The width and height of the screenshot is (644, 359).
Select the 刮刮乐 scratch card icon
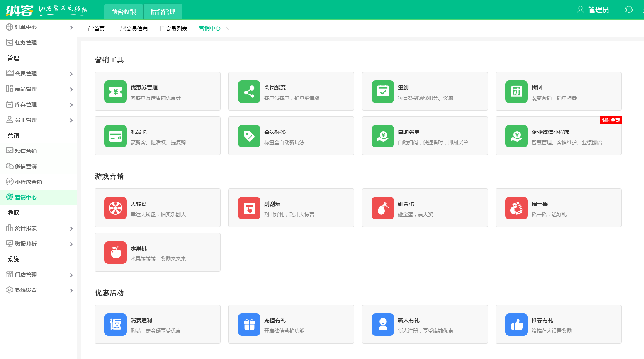tap(249, 208)
